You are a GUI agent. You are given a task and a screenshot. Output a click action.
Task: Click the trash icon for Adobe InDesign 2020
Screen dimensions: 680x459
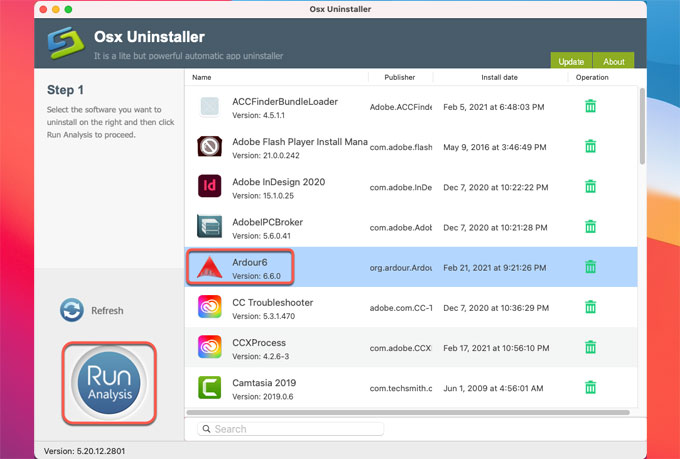590,187
